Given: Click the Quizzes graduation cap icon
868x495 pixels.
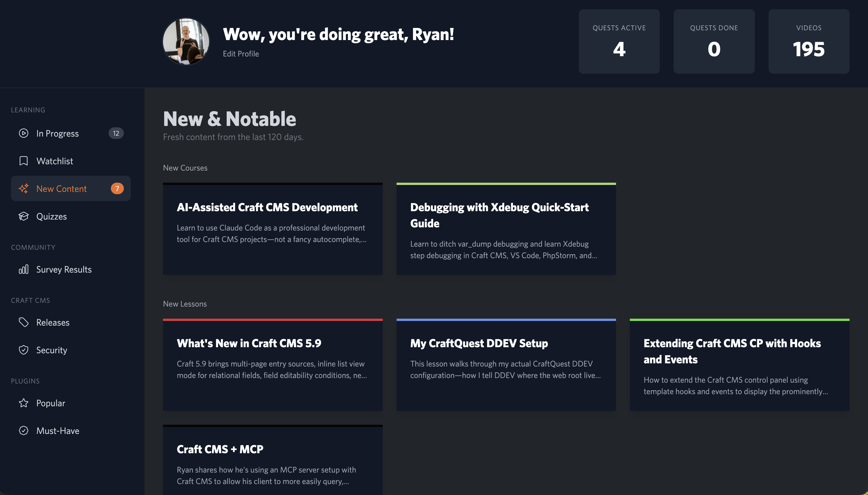Looking at the screenshot, I should pos(23,216).
